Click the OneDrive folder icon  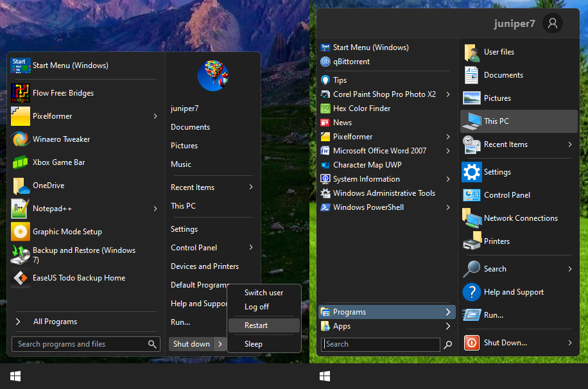[x=21, y=186]
